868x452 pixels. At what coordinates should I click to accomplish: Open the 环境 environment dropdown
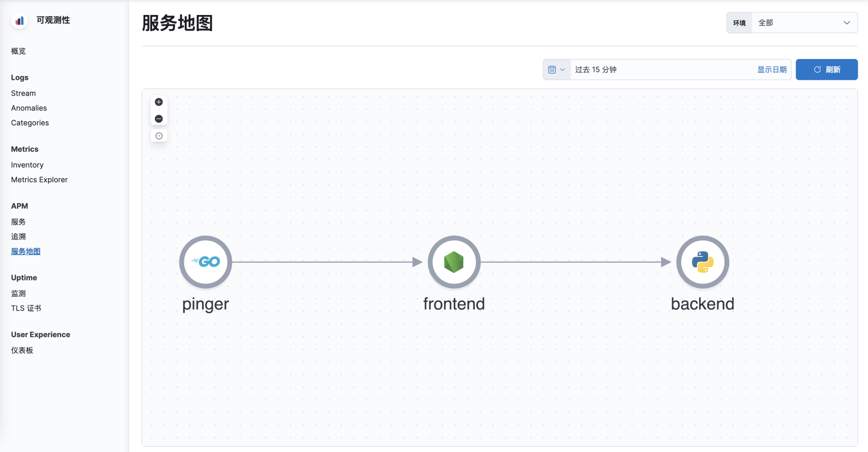804,23
